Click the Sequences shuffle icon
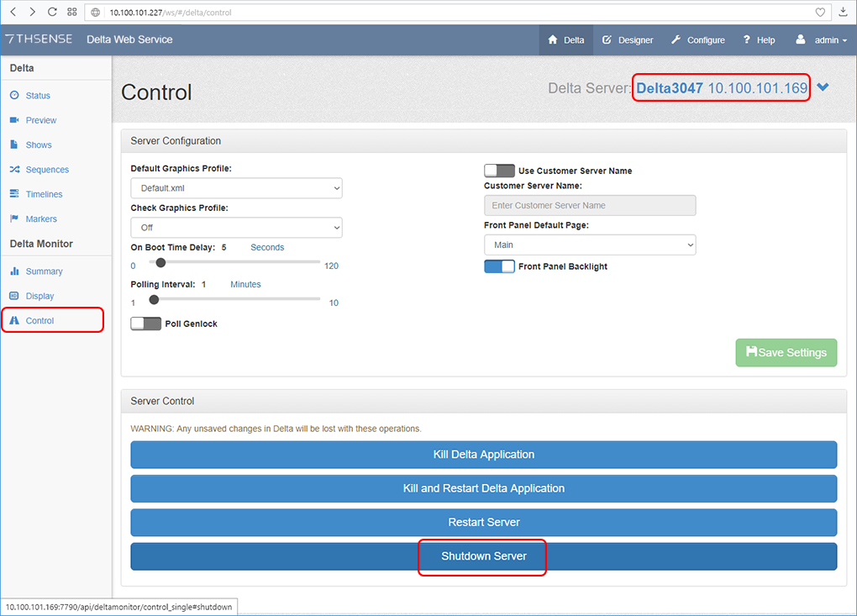Screen dimensions: 857x616 click(14, 170)
